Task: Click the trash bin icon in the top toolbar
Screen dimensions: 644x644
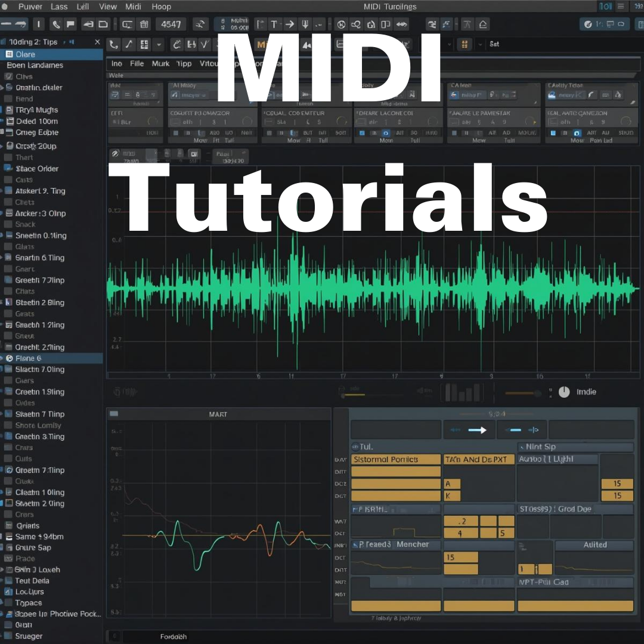Action: tap(144, 24)
